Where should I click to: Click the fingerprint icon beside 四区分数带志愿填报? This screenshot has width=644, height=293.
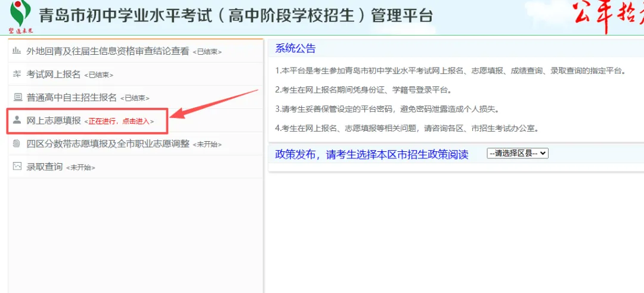[x=17, y=144]
